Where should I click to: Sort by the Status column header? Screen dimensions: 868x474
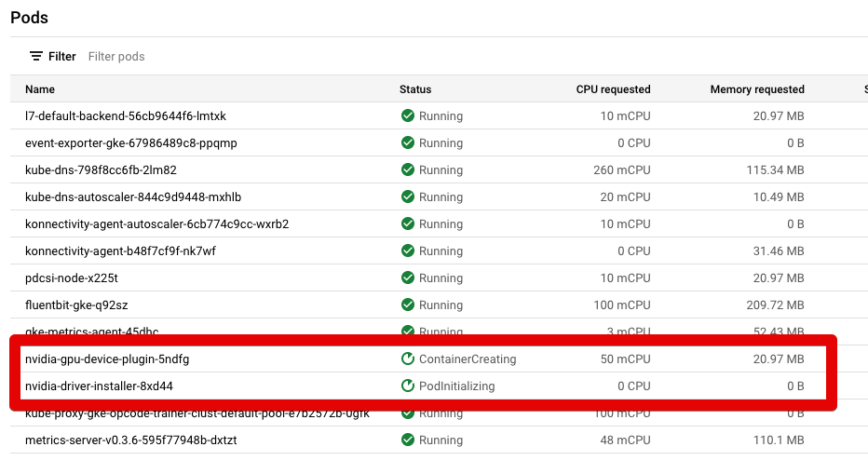click(x=415, y=89)
